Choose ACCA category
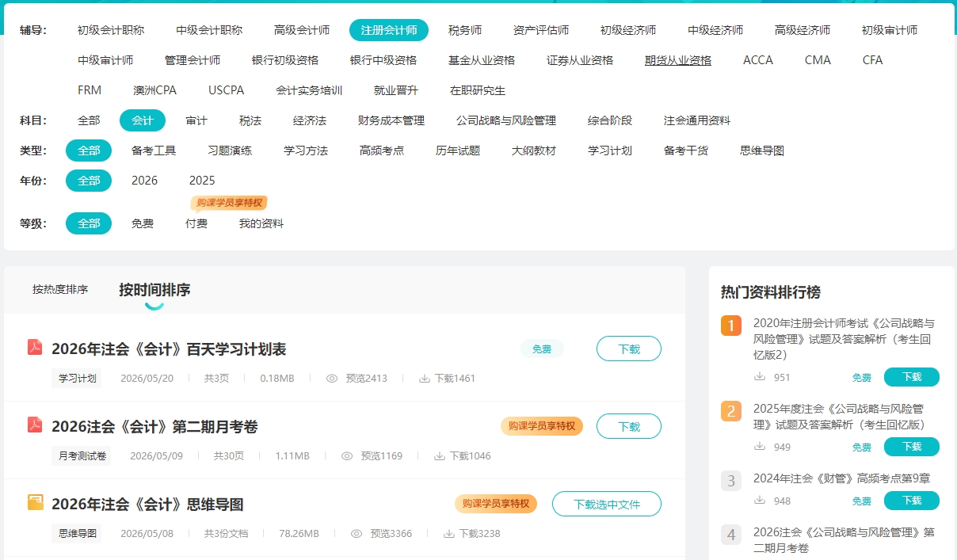The image size is (957, 560). 758,60
